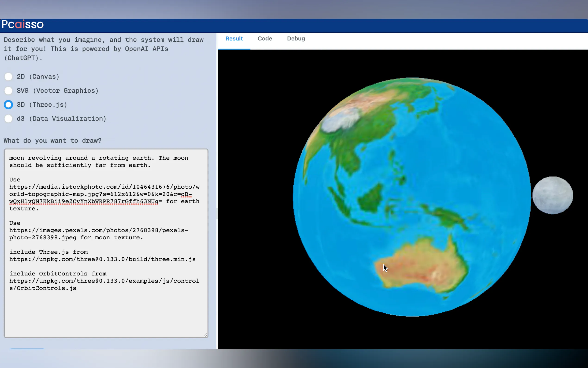The width and height of the screenshot is (588, 368).
Task: Switch to the Result tab
Action: pos(234,39)
